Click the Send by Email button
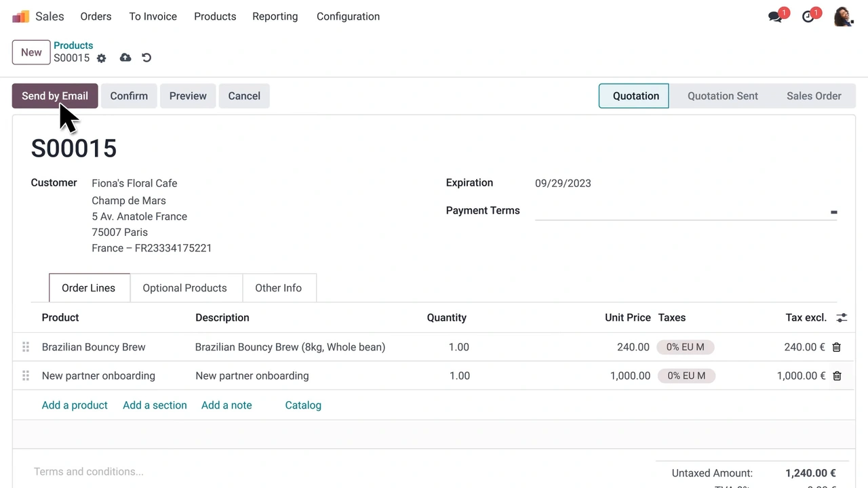This screenshot has height=488, width=868. pyautogui.click(x=55, y=96)
